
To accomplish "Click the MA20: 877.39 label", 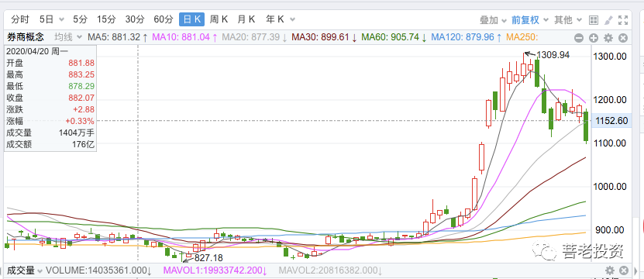I will (254, 37).
